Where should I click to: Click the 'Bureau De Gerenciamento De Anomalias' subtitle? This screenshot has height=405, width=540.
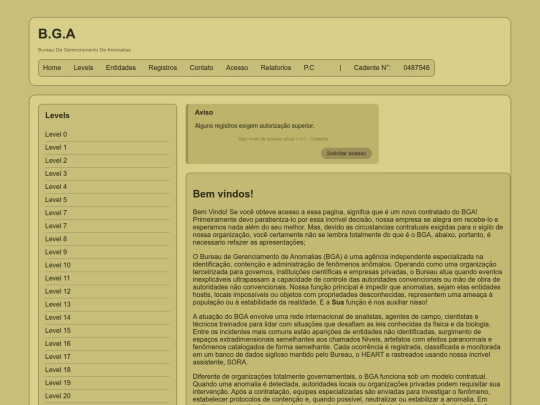click(x=84, y=50)
